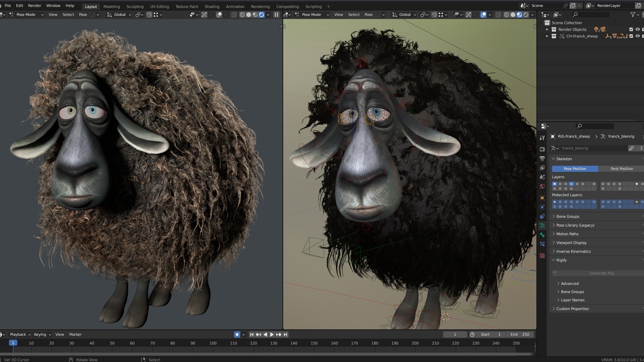Viewport: 644px width, 362px height.
Task: Jump to the End frame field showing 250
Action: 520,334
